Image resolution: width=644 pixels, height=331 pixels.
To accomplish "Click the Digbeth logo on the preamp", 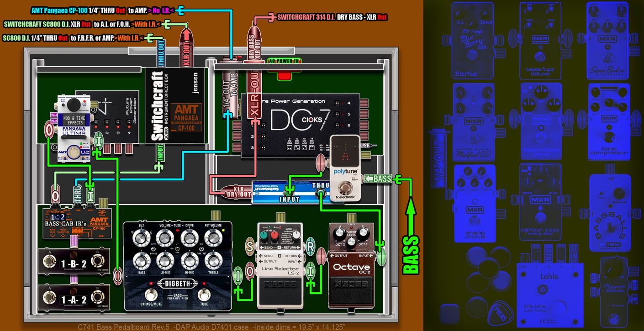I will click(x=178, y=284).
